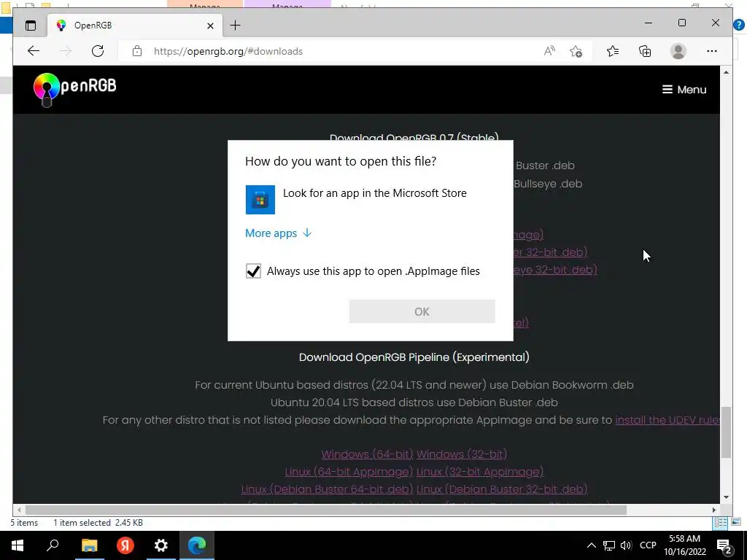Switch Explorer window to details view icon
The image size is (747, 560).
click(x=720, y=523)
